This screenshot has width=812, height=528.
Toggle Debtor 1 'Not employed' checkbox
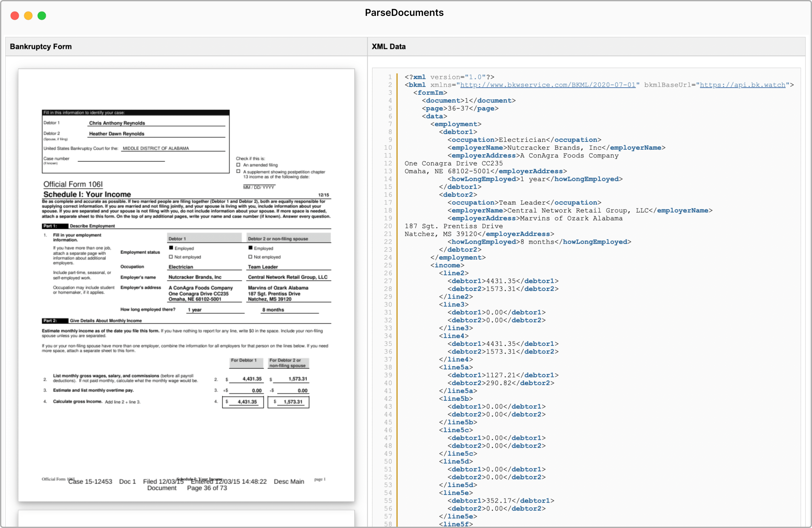pyautogui.click(x=171, y=257)
